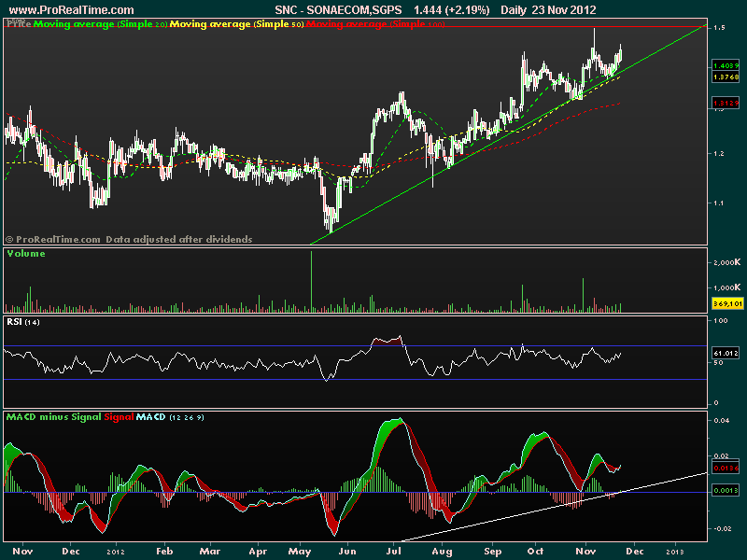Click the yellow Moving average (Simple 50) legend
The image size is (747, 560).
point(237,24)
